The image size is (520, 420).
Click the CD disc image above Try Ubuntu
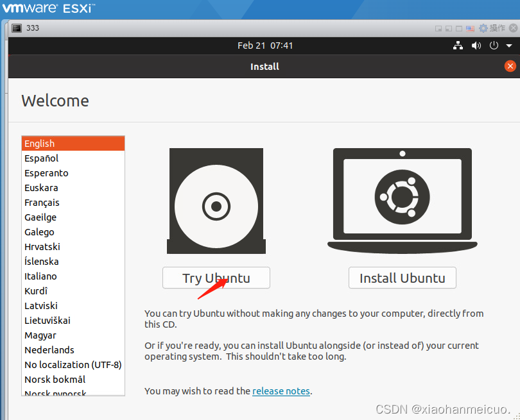(x=216, y=201)
